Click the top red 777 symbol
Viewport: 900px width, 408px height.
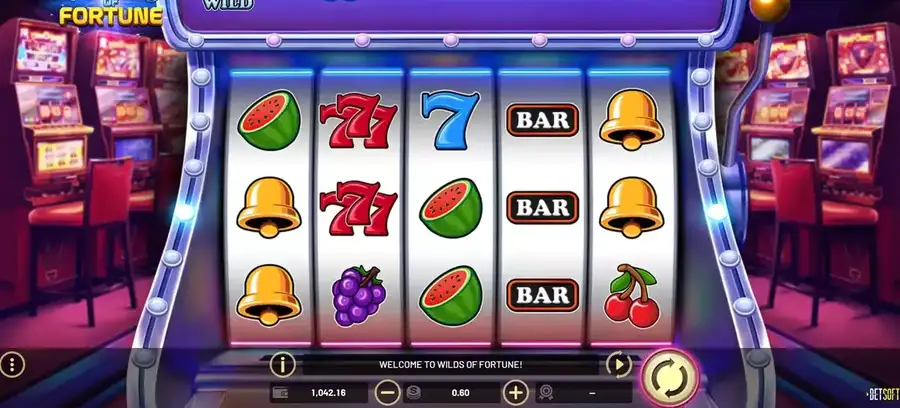pos(359,120)
